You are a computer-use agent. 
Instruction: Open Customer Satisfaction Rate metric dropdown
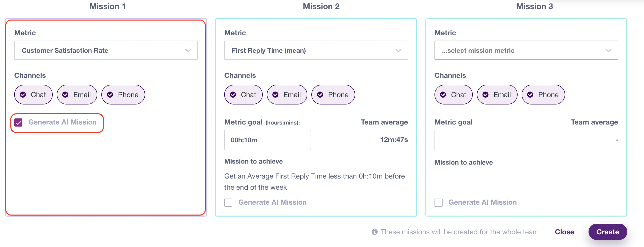(x=106, y=50)
